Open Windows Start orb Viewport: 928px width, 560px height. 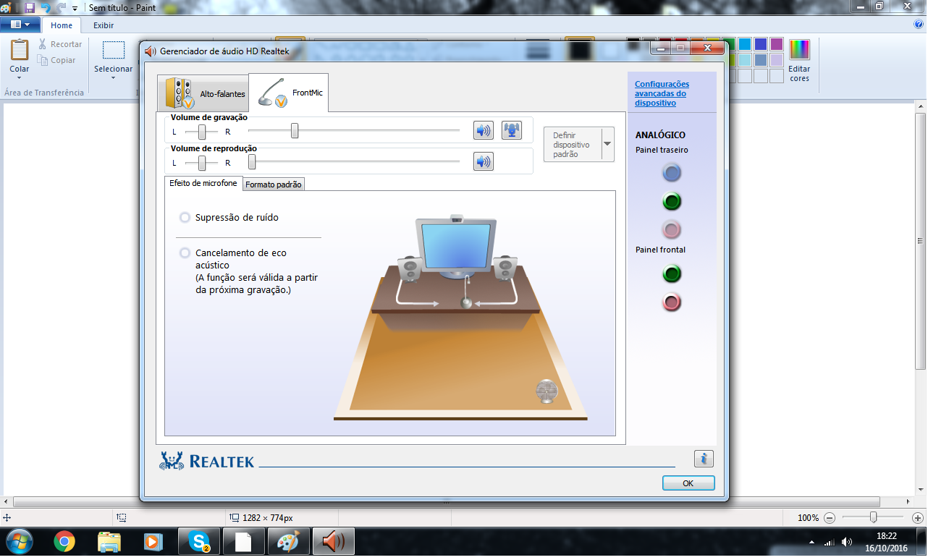[20, 541]
